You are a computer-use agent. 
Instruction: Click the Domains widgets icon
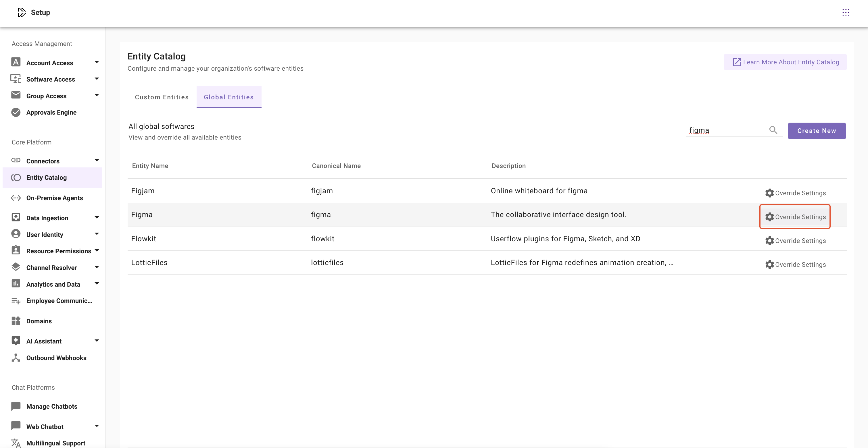(x=16, y=321)
